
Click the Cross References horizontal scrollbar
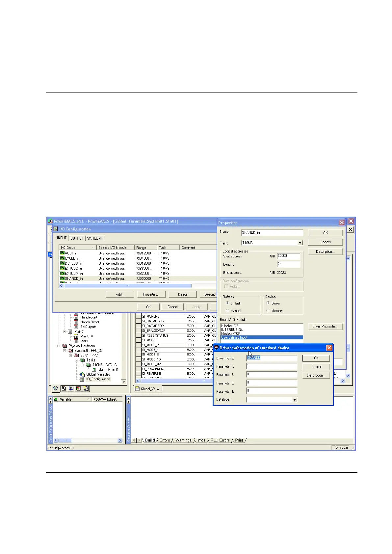[x=66, y=440]
